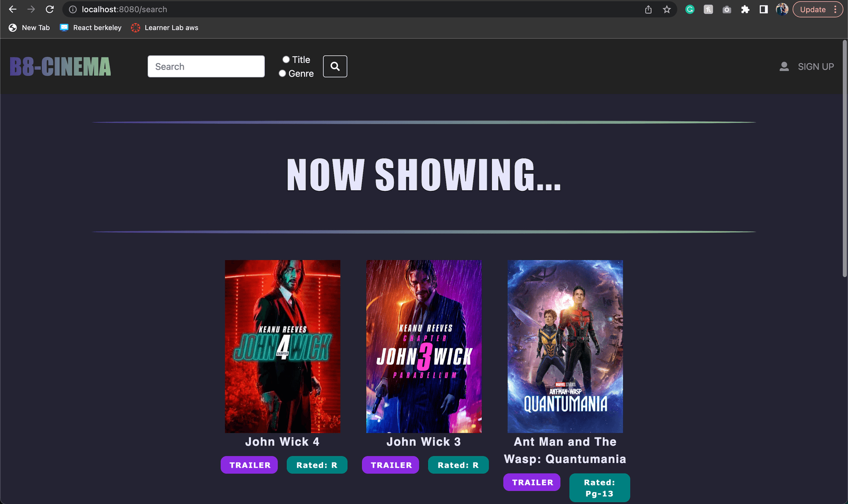Image resolution: width=848 pixels, height=504 pixels.
Task: Share this page from the address bar
Action: (648, 9)
